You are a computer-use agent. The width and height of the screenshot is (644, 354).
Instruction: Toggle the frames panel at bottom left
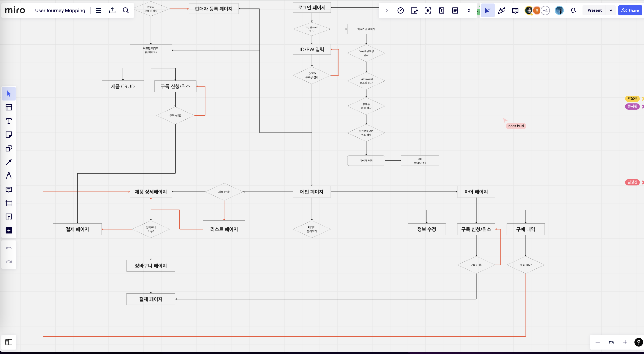point(9,342)
